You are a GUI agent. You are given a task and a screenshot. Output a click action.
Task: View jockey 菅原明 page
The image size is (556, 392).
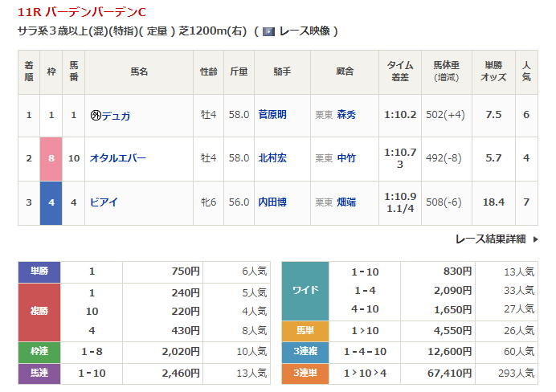point(272,115)
